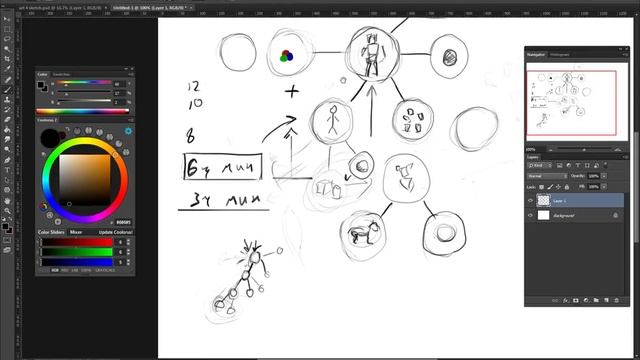640x360 pixels.
Task: Open Coolorus settings gear
Action: click(128, 131)
